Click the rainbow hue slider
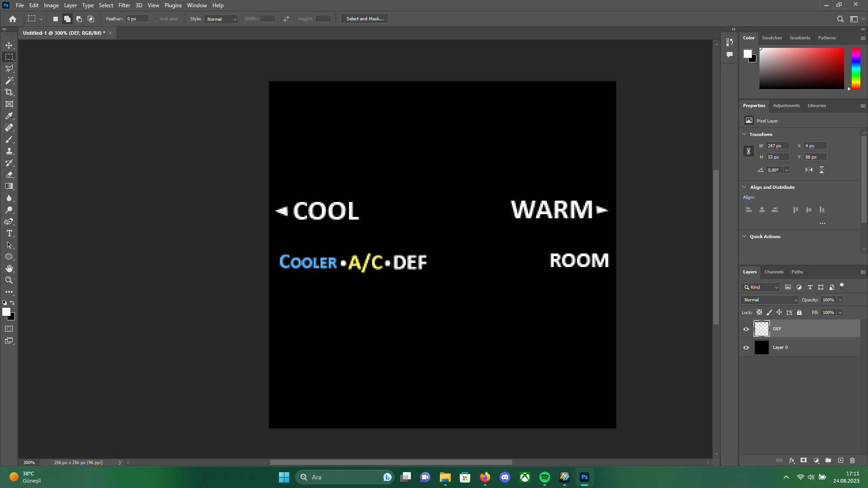The width and height of the screenshot is (868, 488). click(856, 68)
